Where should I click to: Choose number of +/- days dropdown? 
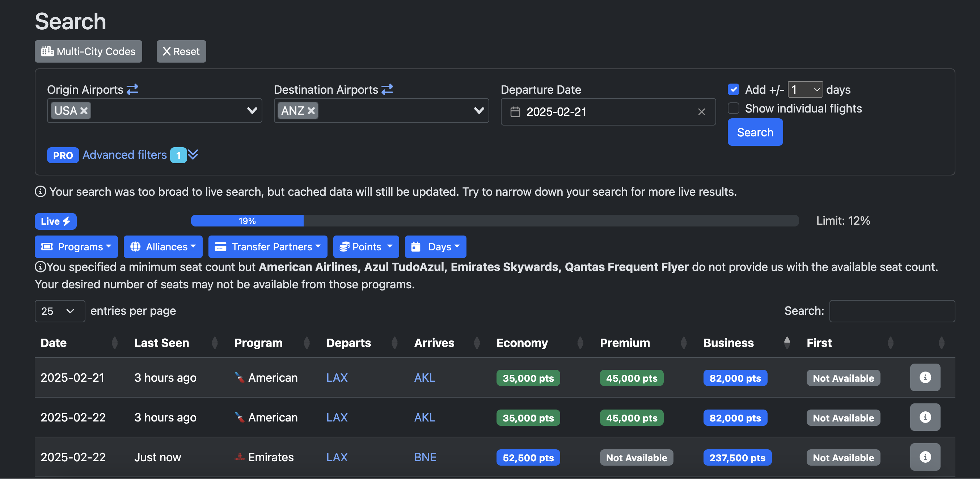tap(805, 89)
